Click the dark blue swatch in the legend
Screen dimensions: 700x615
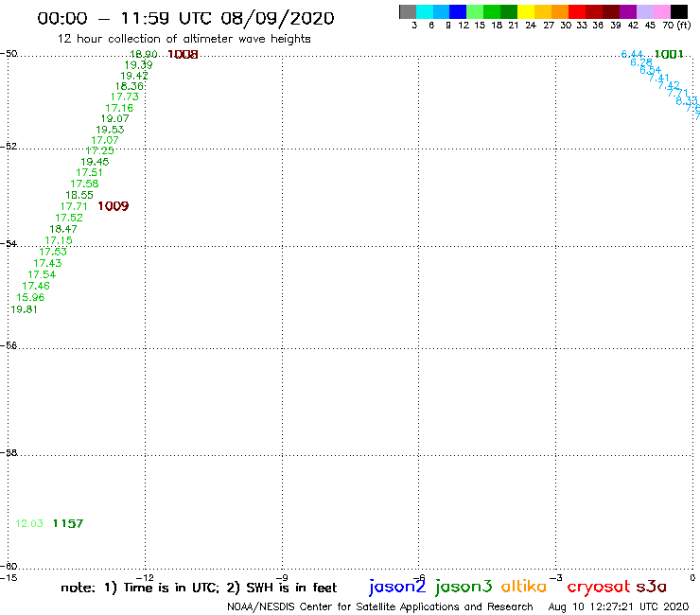click(458, 11)
